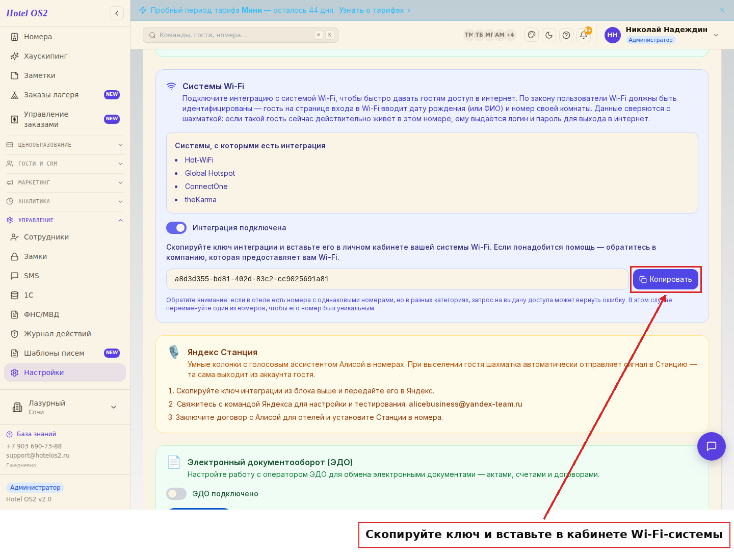Viewport: 734px width, 560px height.
Task: Click the Global Hotspot entry
Action: pyautogui.click(x=210, y=173)
